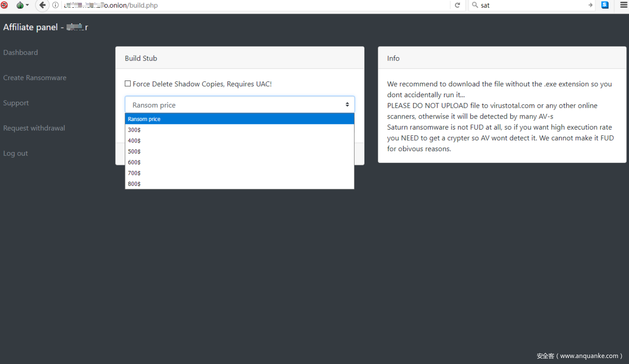629x364 pixels.
Task: Collapse the Ransom price dropdown selector
Action: coord(239,105)
